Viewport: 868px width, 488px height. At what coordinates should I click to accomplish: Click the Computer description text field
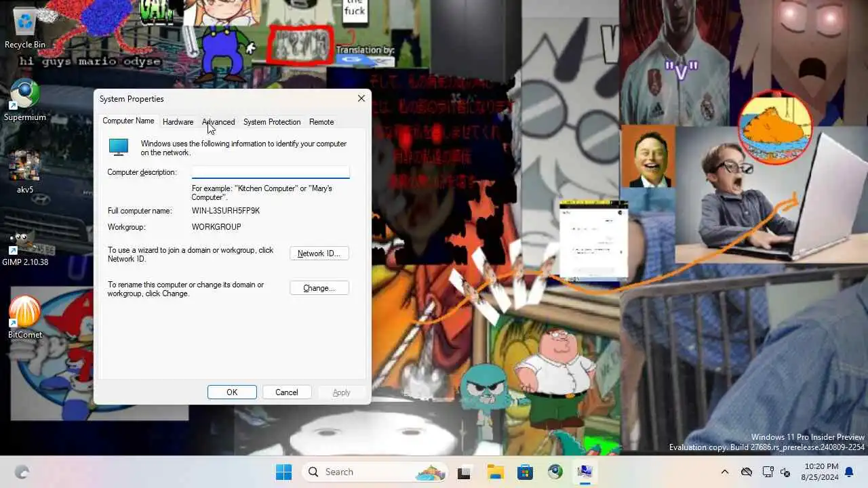pos(271,172)
